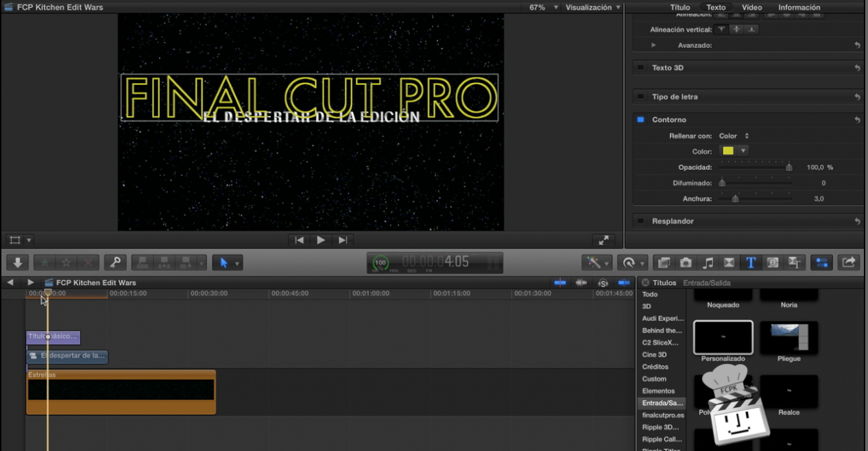The width and height of the screenshot is (868, 451).
Task: Enter full screen viewer mode
Action: 603,240
